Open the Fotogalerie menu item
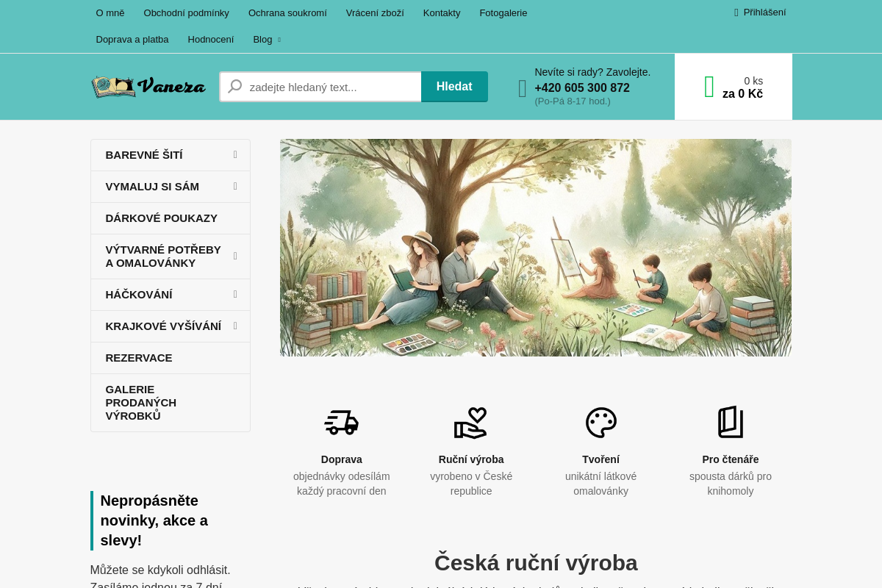The image size is (882, 588). pyautogui.click(x=503, y=13)
